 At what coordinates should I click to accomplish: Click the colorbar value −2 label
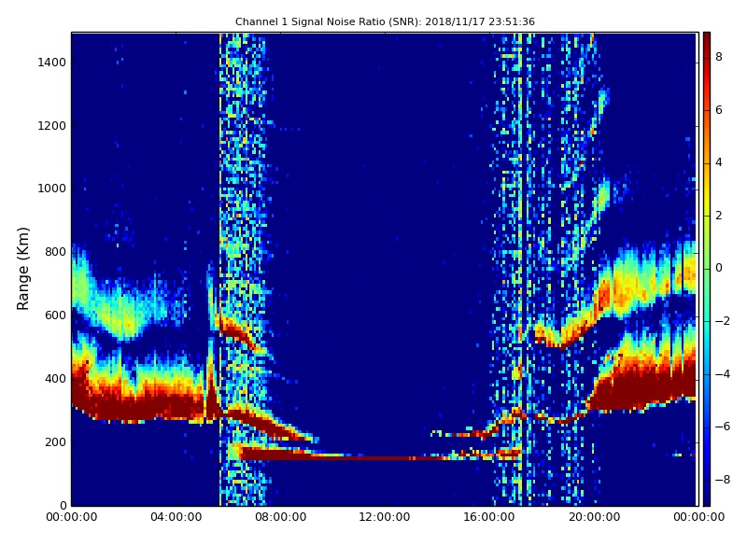tap(722, 321)
